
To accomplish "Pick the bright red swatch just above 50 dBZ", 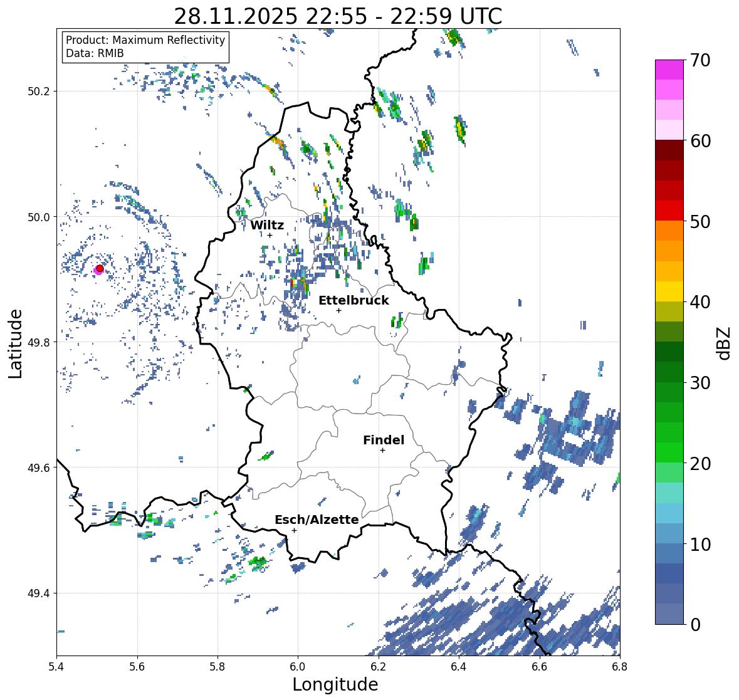I will tap(669, 211).
